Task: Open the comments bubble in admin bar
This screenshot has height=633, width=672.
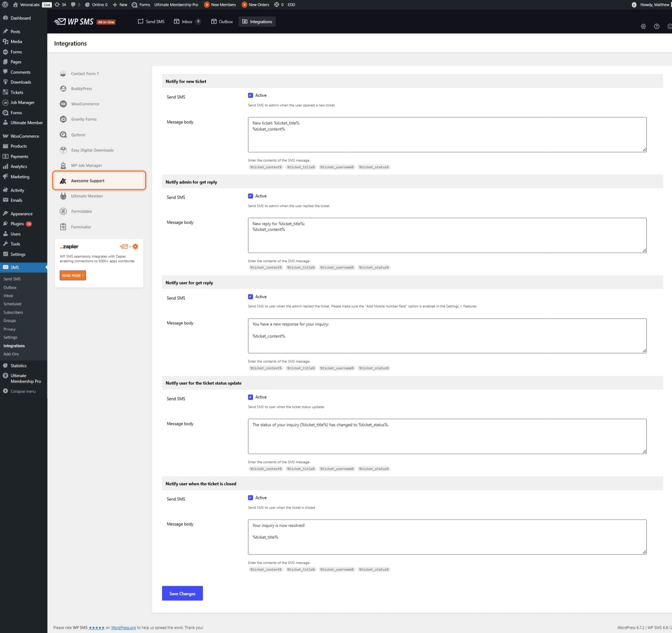Action: pyautogui.click(x=73, y=5)
